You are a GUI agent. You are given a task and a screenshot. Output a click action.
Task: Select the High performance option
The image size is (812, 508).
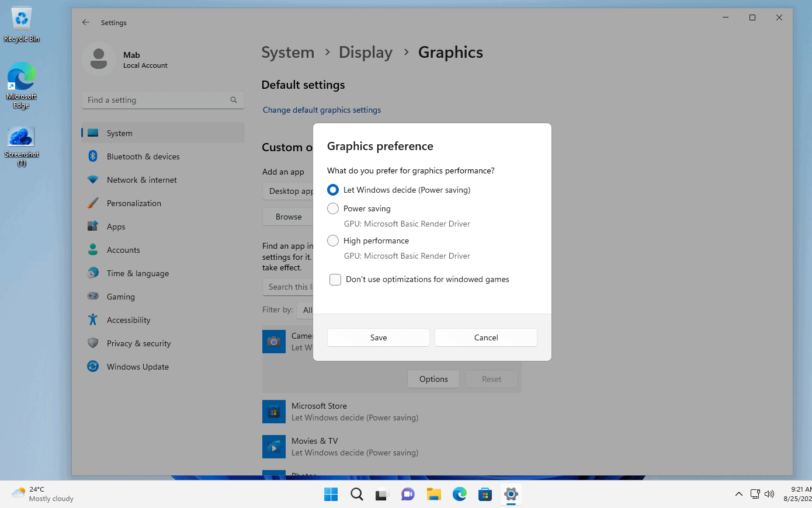[x=333, y=241]
